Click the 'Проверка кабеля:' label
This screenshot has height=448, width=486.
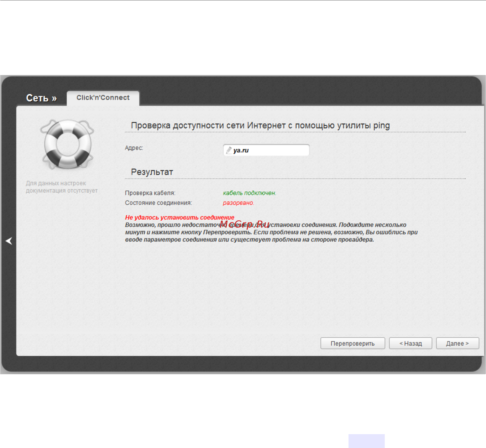(x=150, y=193)
